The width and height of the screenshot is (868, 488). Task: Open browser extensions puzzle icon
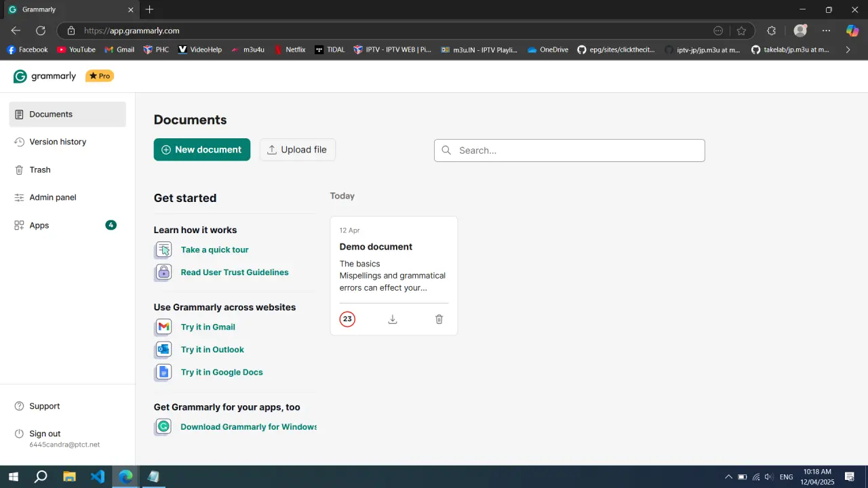click(x=771, y=30)
